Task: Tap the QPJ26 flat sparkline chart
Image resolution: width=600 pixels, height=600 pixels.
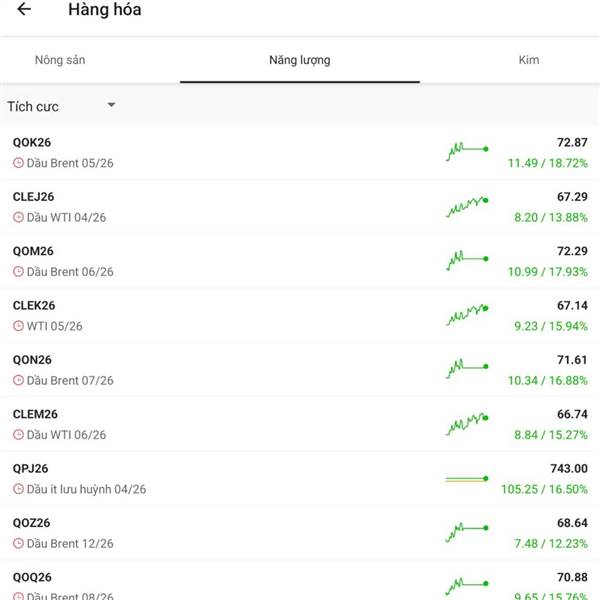Action: pyautogui.click(x=467, y=479)
